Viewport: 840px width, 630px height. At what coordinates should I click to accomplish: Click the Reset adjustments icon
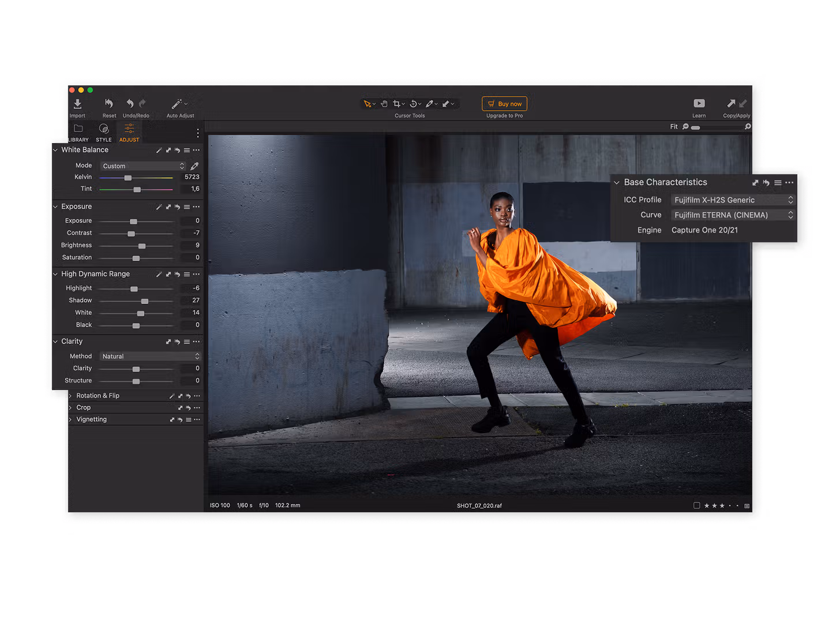(109, 104)
